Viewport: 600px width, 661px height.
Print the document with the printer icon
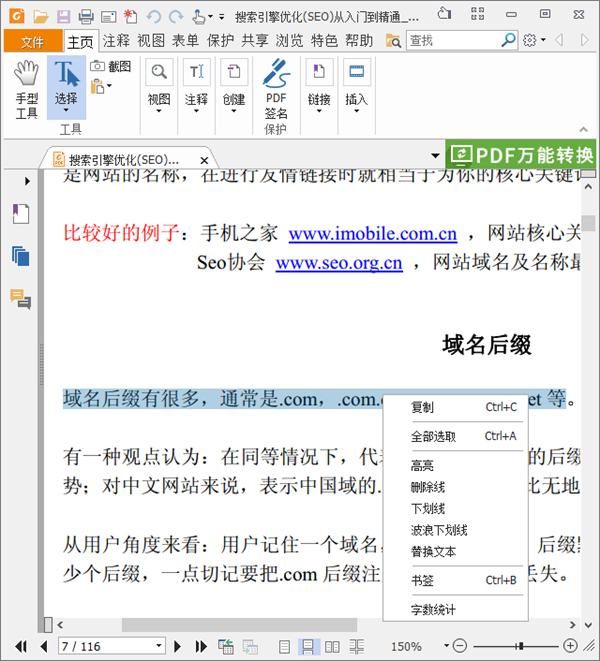coord(86,17)
